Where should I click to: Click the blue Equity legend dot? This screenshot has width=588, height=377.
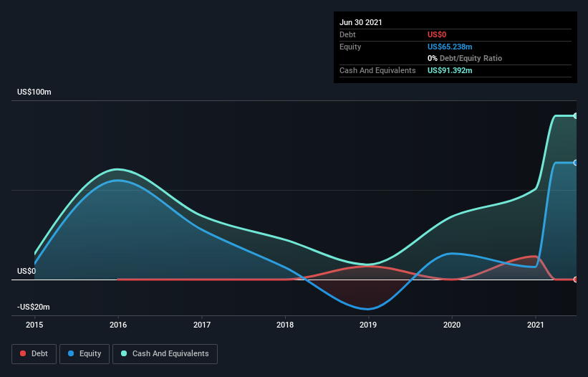[x=71, y=353]
